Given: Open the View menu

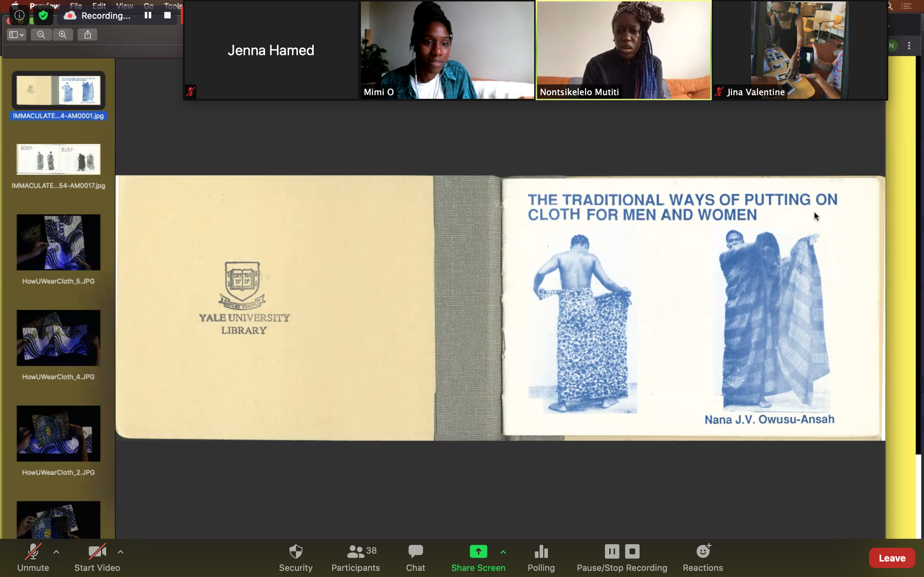Looking at the screenshot, I should pyautogui.click(x=125, y=6).
